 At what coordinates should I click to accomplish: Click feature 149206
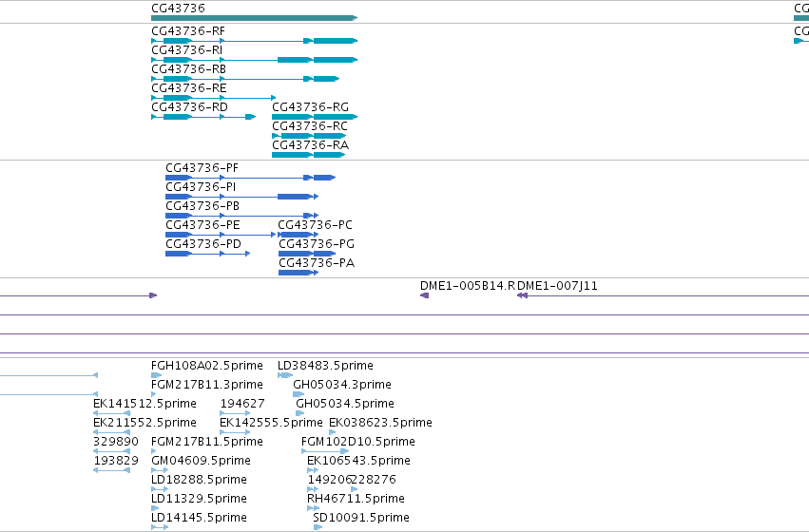(313, 490)
